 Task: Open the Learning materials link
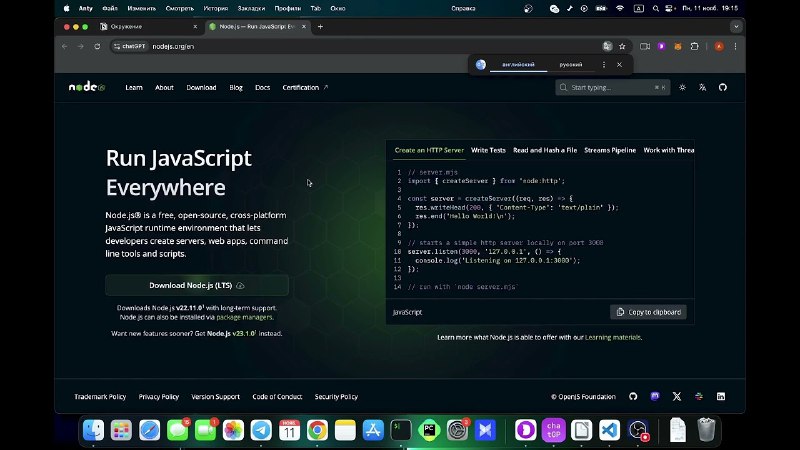613,337
